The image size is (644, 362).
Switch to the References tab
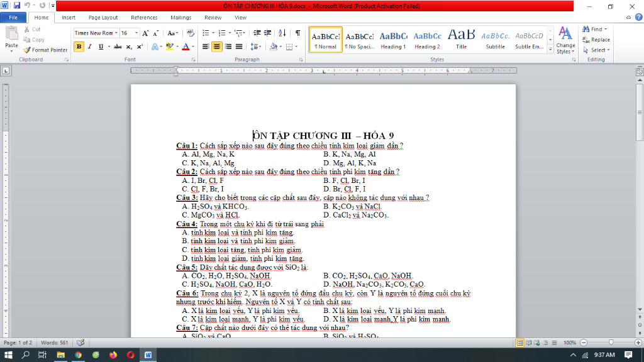click(144, 18)
